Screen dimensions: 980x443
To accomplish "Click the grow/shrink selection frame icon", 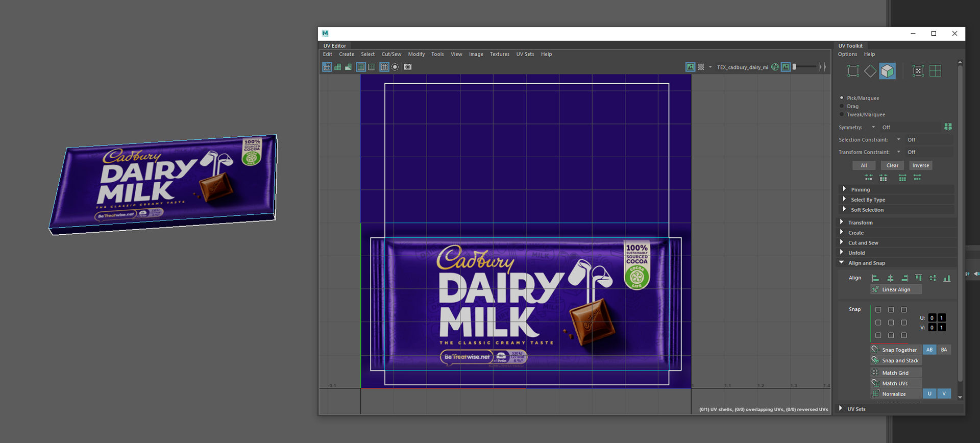I will tap(918, 71).
